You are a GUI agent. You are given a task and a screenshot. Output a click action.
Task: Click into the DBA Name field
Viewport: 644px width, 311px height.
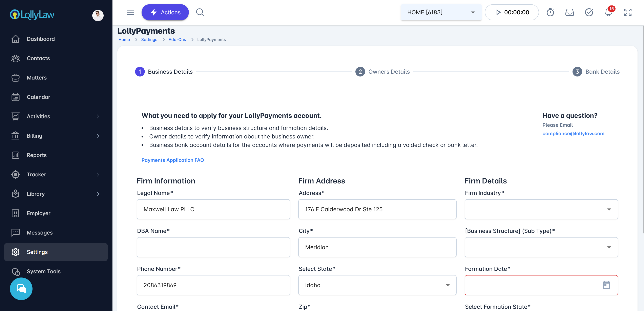[x=213, y=247]
